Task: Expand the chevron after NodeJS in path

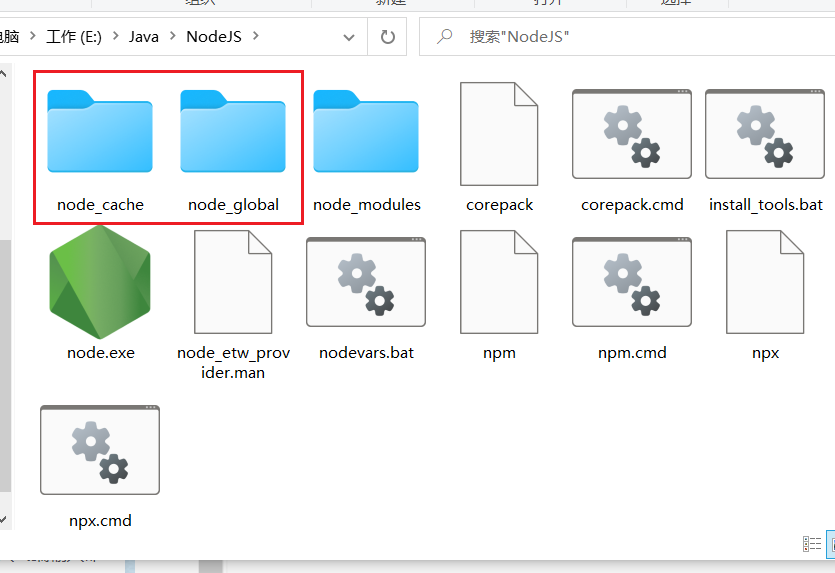Action: (256, 37)
